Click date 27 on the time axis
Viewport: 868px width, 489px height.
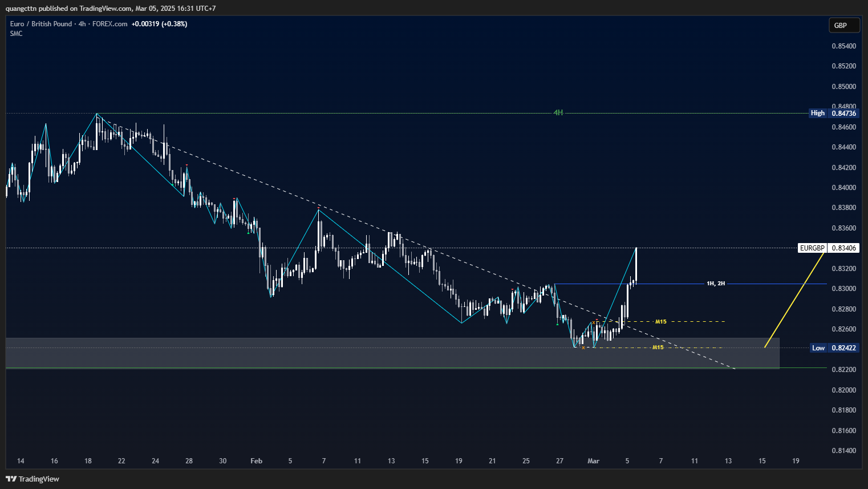pyautogui.click(x=559, y=461)
